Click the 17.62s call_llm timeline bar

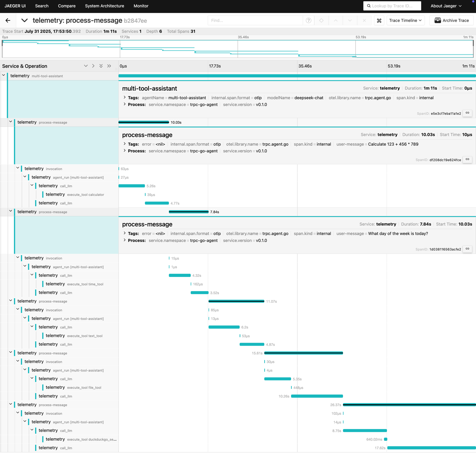click(431, 448)
